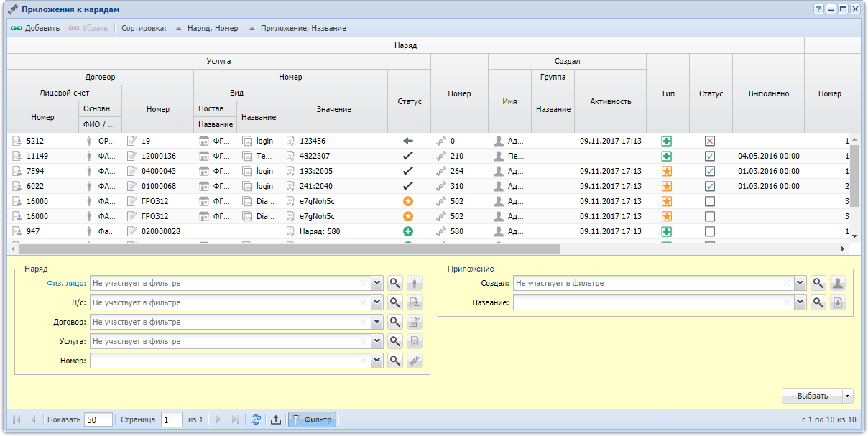This screenshot has width=868, height=436.
Task: Go to previous page icon
Action: (33, 419)
